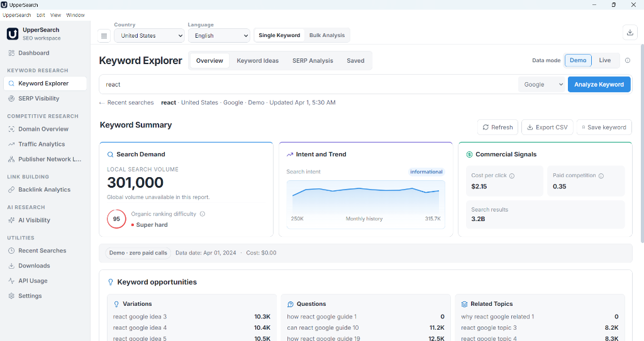Viewport: 644px width, 341px height.
Task: Click the Variations lightbulb icon
Action: (116, 304)
